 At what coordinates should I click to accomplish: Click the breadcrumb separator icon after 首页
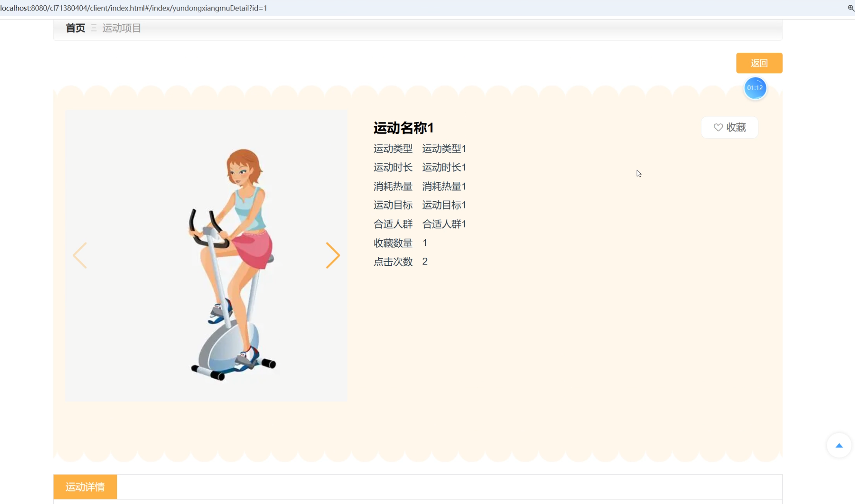pos(94,28)
